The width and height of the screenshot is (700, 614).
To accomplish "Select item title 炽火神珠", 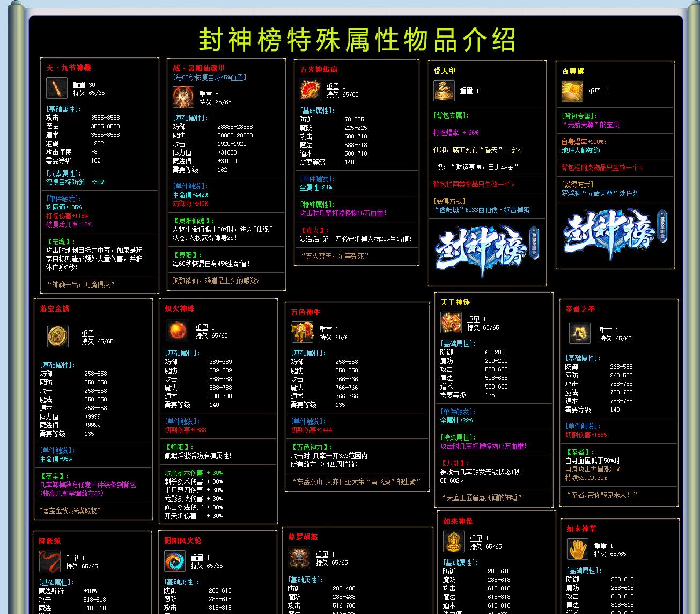I will 179,309.
